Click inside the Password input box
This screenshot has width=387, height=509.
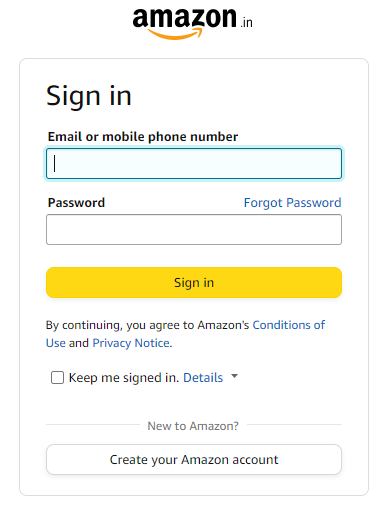[194, 229]
